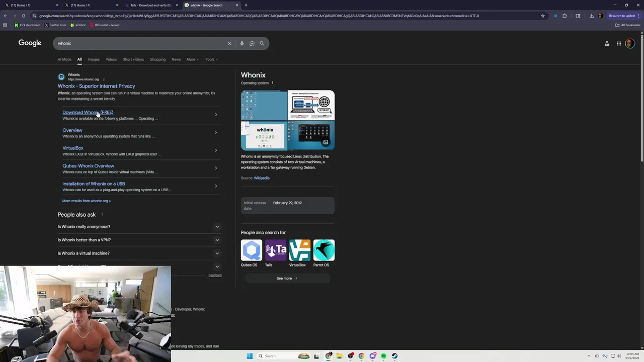Open the Wikipedia source link
This screenshot has height=362, width=644.
click(262, 178)
